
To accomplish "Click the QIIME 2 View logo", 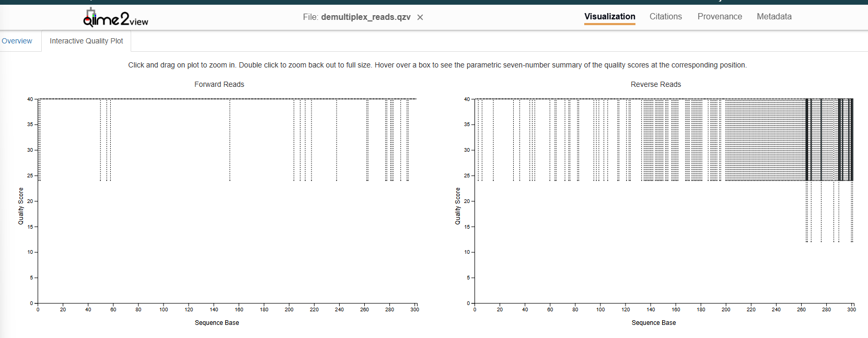I will pyautogui.click(x=115, y=18).
